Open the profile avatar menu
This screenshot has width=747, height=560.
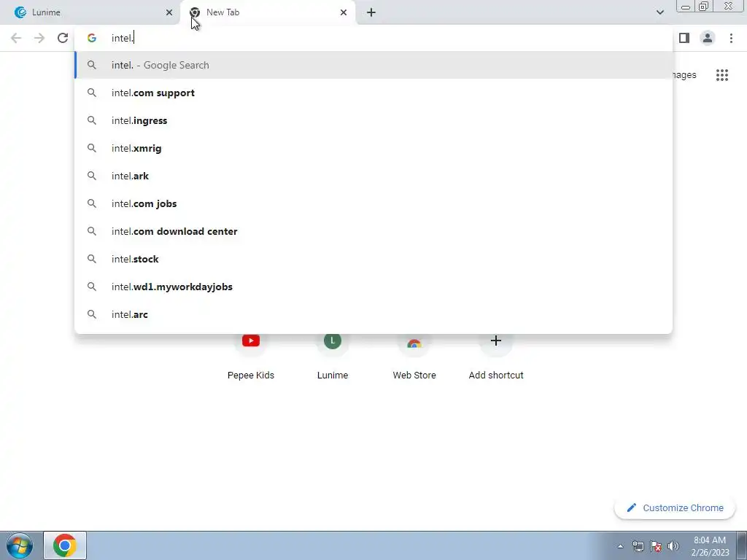(x=708, y=38)
